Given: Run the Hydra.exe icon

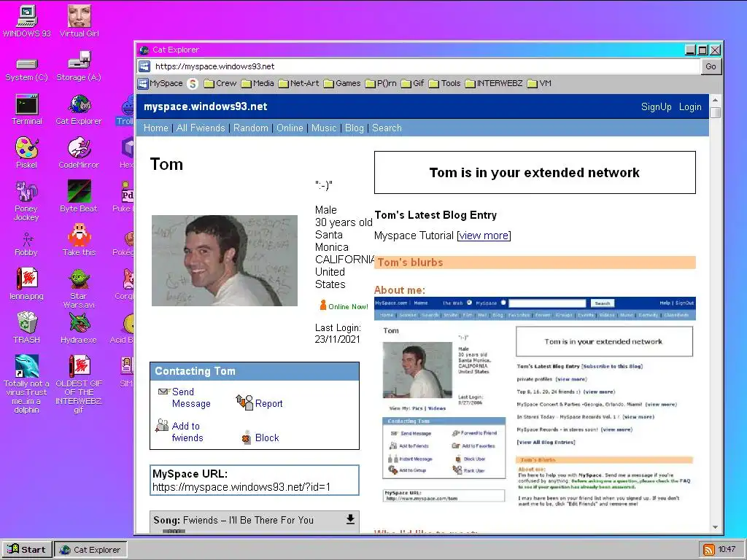Looking at the screenshot, I should point(79,327).
